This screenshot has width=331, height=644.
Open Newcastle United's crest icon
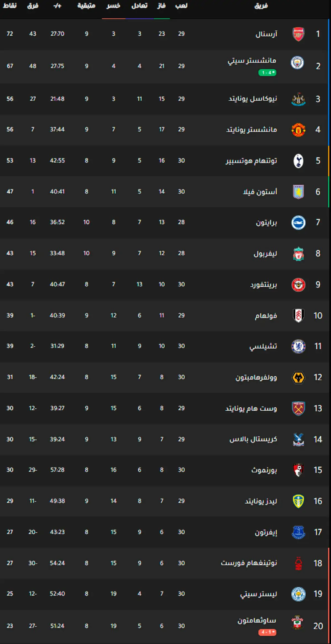click(x=298, y=99)
